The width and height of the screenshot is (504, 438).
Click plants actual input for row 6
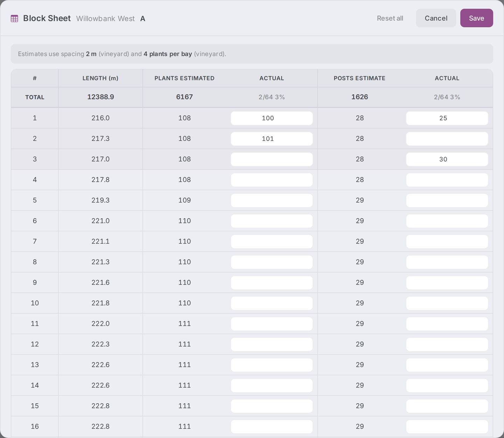pos(272,221)
